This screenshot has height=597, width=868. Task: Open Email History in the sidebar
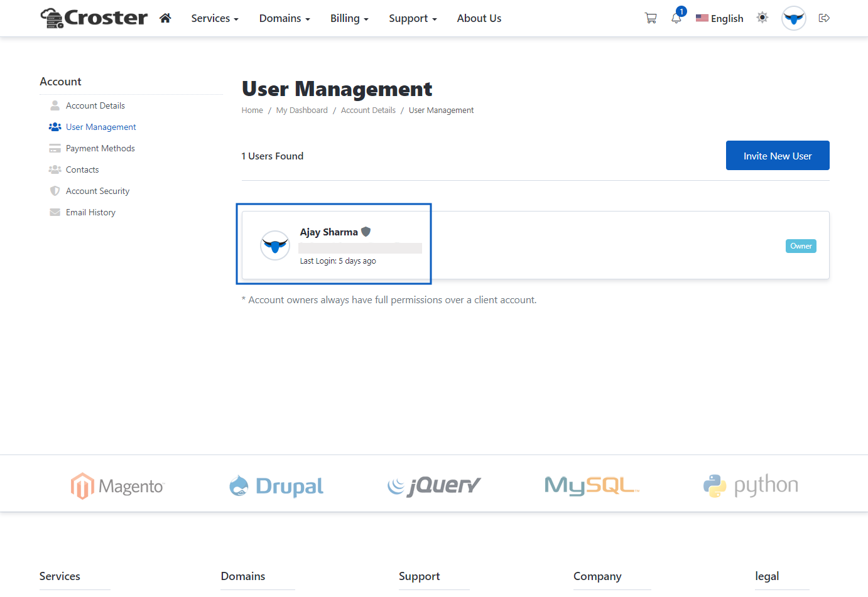coord(90,212)
